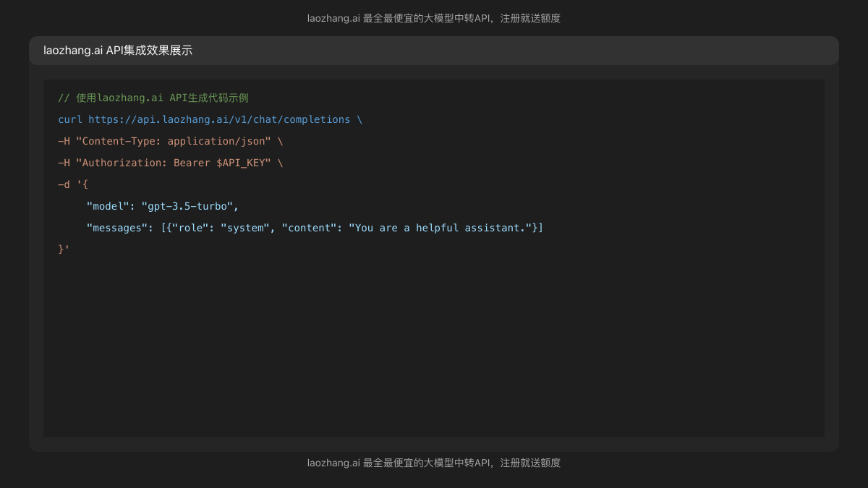Click the bottom footer text 'laozhang.ai 最全最便宜的大模型中转API'
Image resolution: width=868 pixels, height=488 pixels.
pos(400,463)
